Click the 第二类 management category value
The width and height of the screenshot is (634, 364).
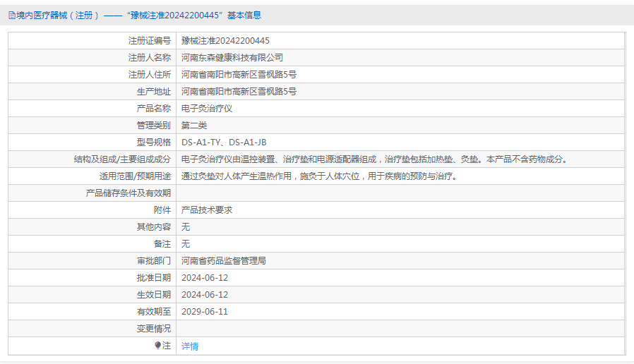point(194,126)
